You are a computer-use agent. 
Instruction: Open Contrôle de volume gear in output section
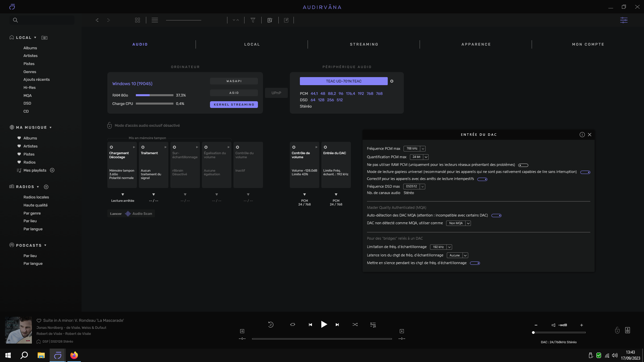click(x=294, y=147)
